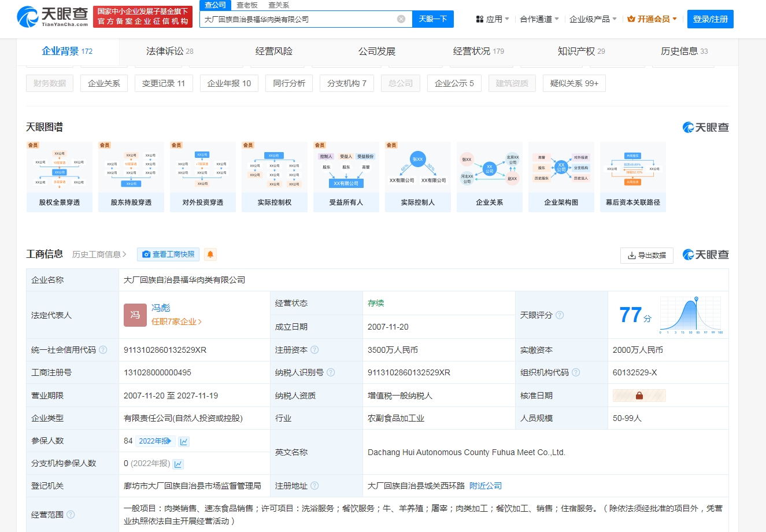Viewport: 766px width, 532px height.
Task: Click help icon beside 纳税人识别号
Action: 331,372
